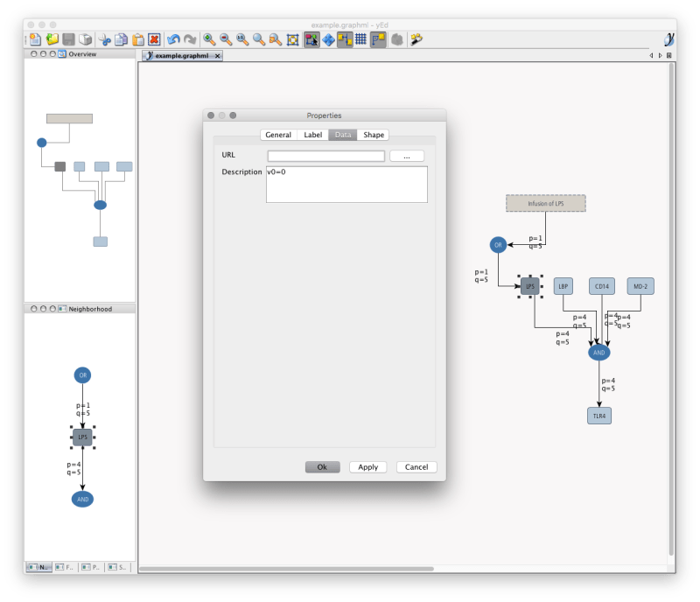Open the Shape tab of the dialog

374,135
